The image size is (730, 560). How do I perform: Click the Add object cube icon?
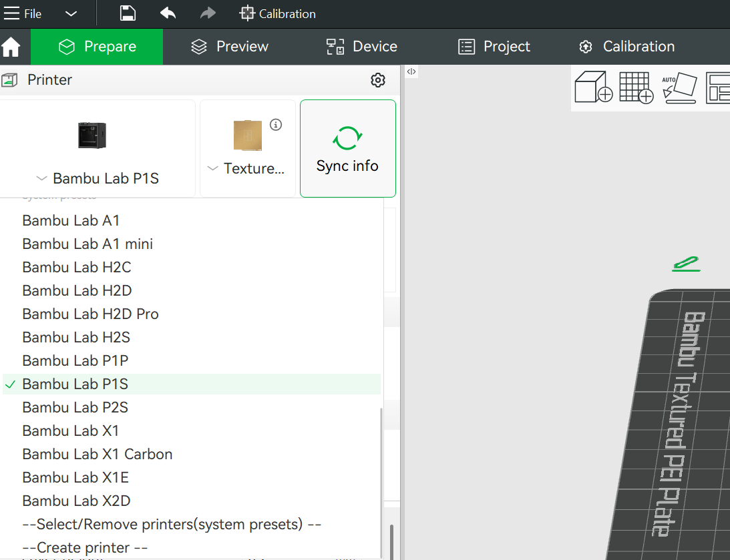pos(594,87)
